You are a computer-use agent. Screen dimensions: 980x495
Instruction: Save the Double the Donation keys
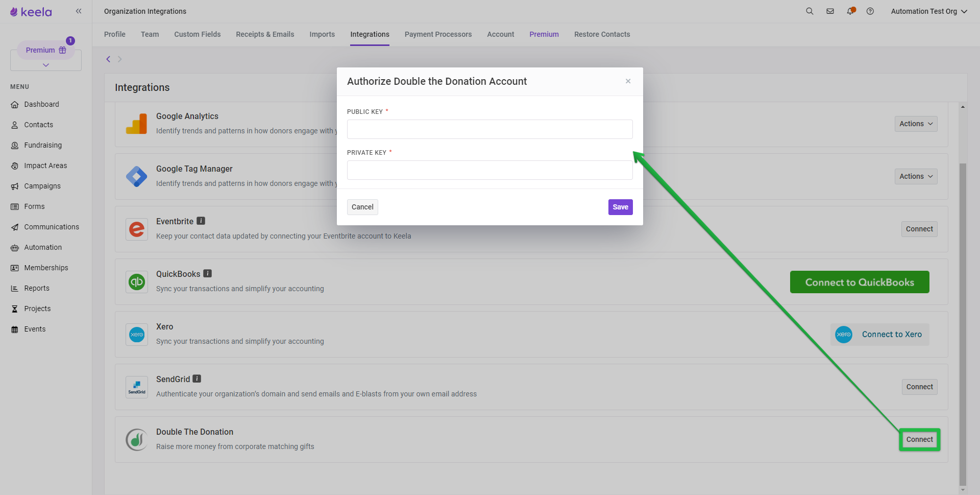click(x=621, y=207)
